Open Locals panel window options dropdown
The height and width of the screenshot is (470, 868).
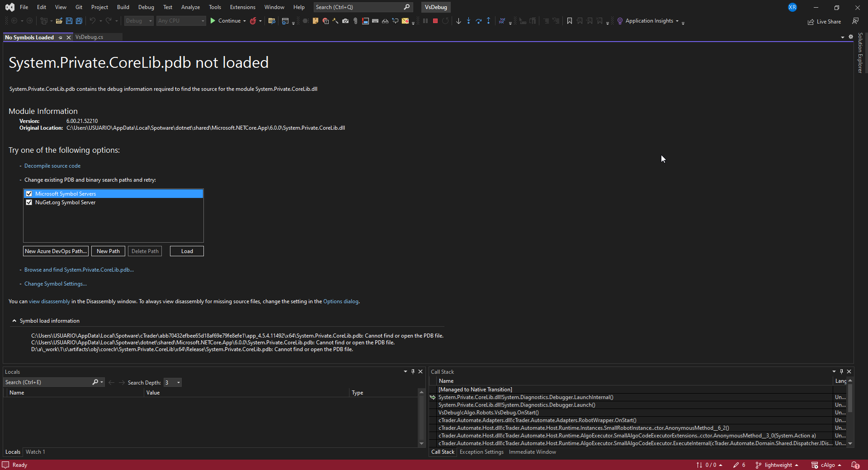406,371
